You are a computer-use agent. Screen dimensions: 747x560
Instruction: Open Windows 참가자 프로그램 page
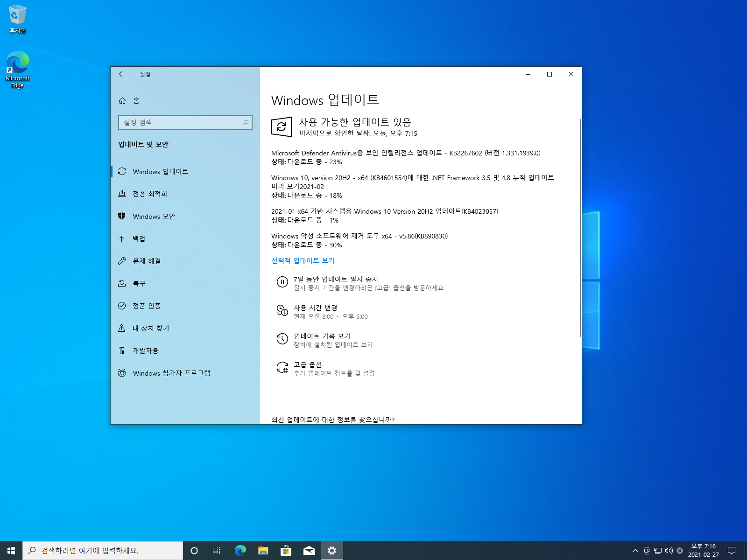point(185,373)
